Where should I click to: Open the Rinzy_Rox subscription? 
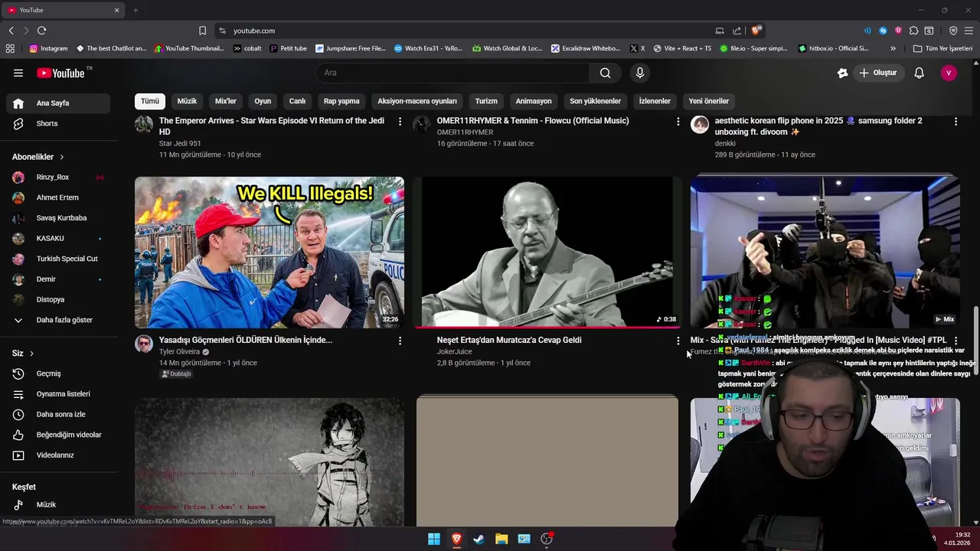(x=58, y=177)
